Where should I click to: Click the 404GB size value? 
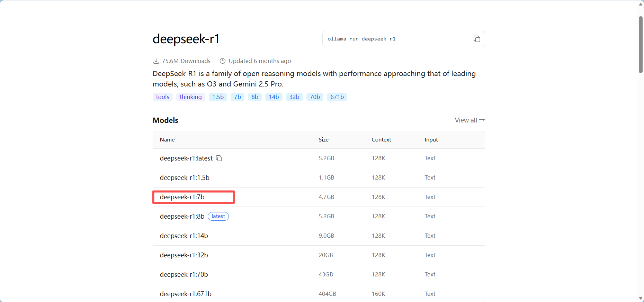(x=328, y=294)
